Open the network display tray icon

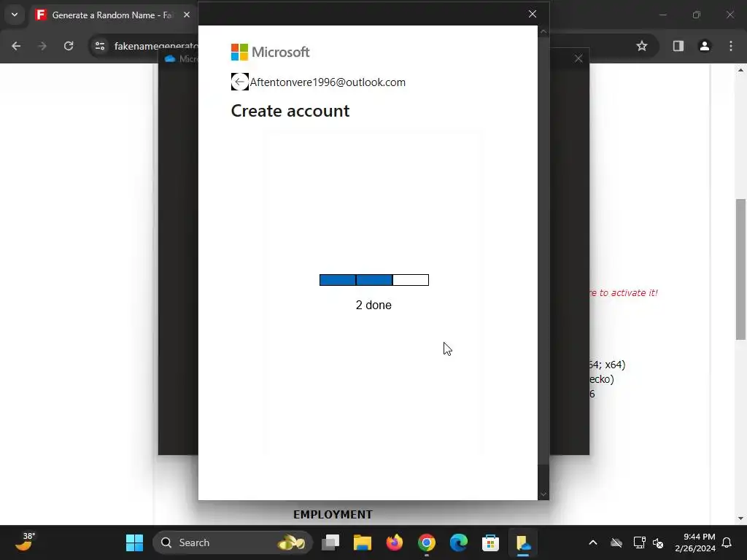click(639, 542)
